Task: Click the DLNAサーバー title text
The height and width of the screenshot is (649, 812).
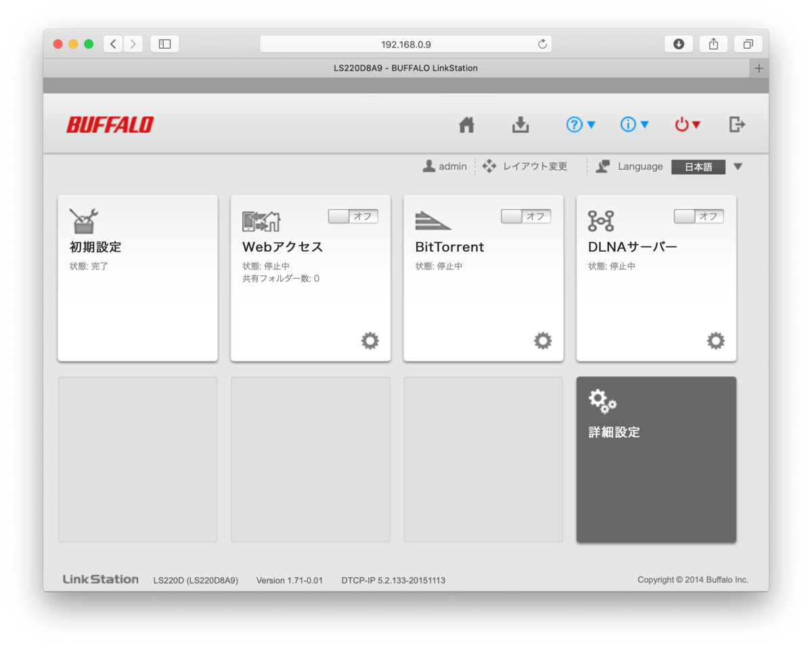Action: pyautogui.click(x=633, y=247)
